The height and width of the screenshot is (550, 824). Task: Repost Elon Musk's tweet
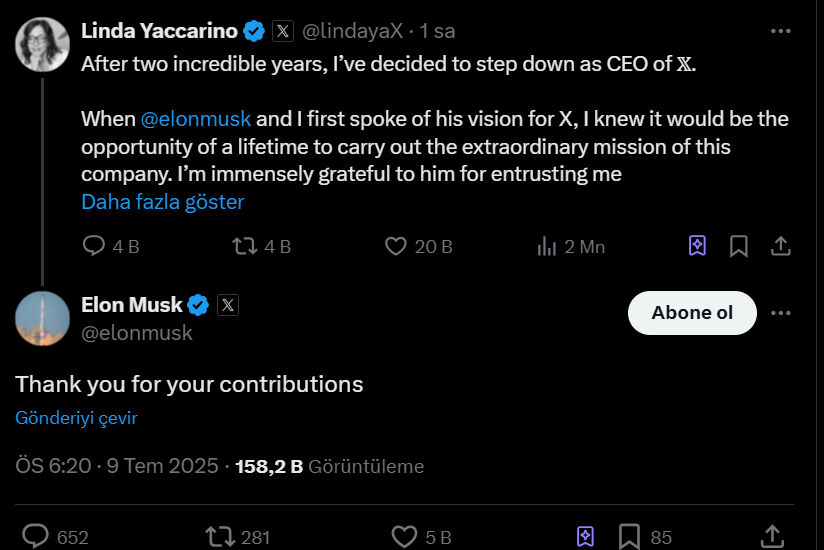click(217, 537)
